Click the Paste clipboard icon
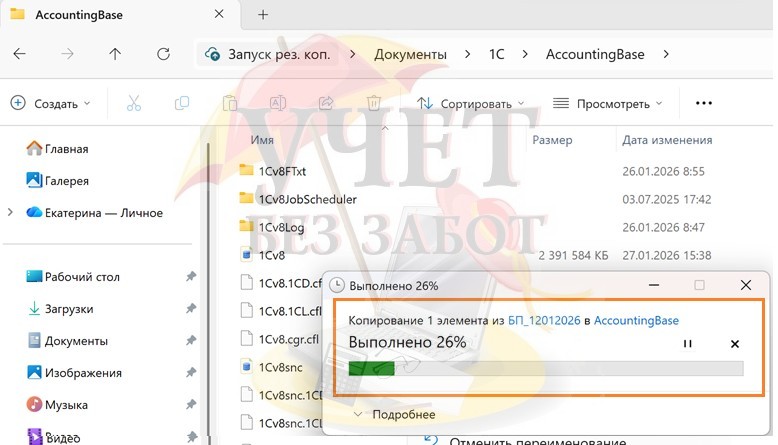The image size is (778, 445). (x=230, y=103)
